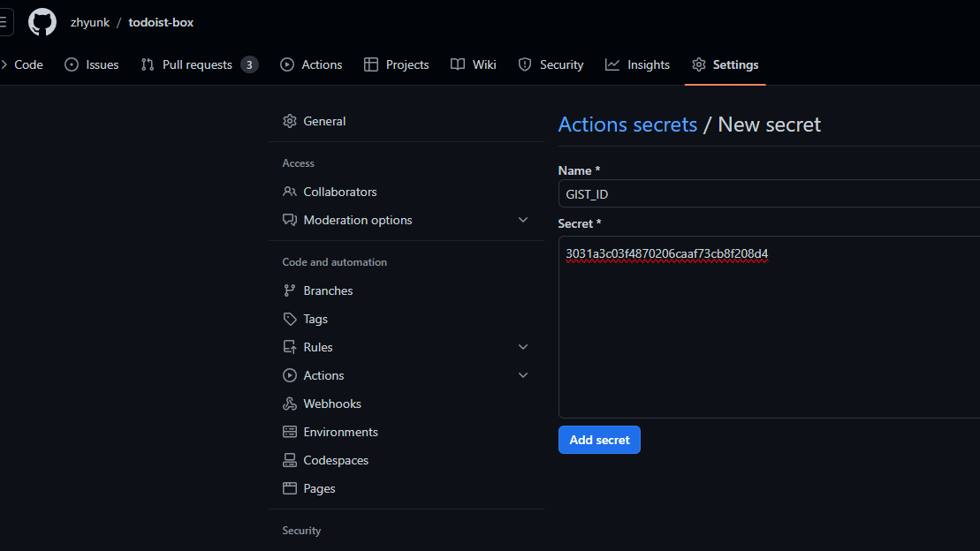Switch to the Issues tab
The height and width of the screenshot is (551, 980).
coord(91,65)
